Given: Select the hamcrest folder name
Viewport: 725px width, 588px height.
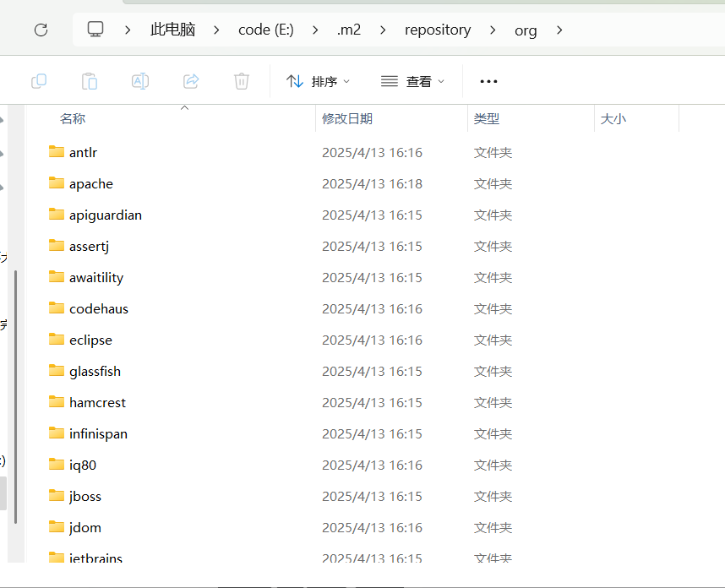Looking at the screenshot, I should pyautogui.click(x=97, y=402).
